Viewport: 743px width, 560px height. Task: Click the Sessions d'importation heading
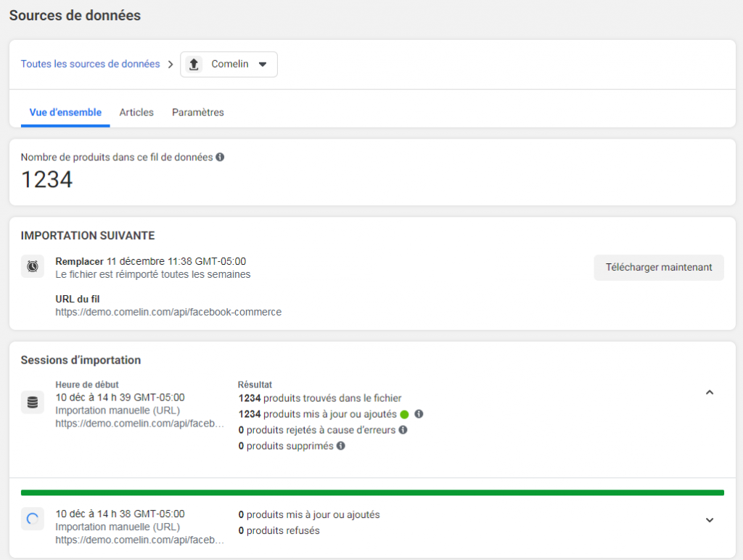click(81, 360)
